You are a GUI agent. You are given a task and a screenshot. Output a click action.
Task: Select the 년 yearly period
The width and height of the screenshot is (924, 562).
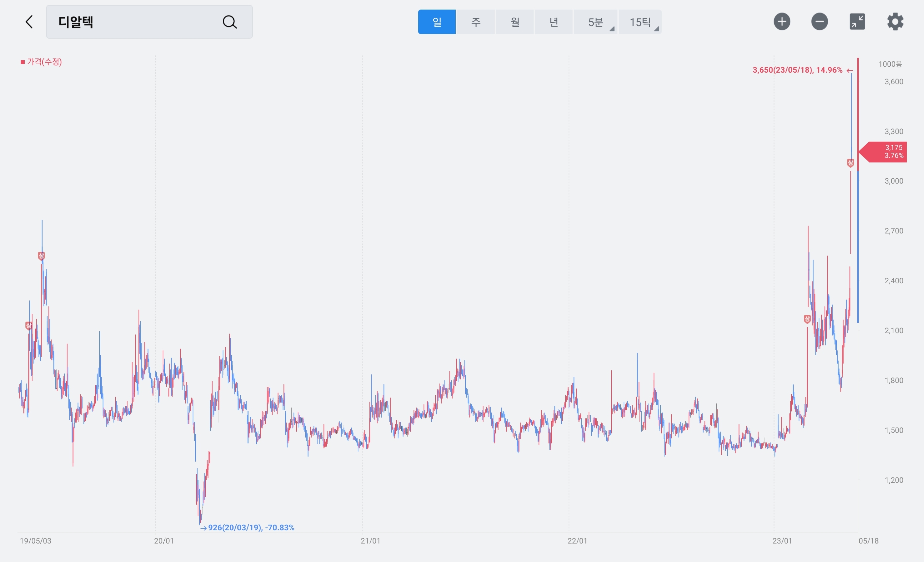pos(553,22)
